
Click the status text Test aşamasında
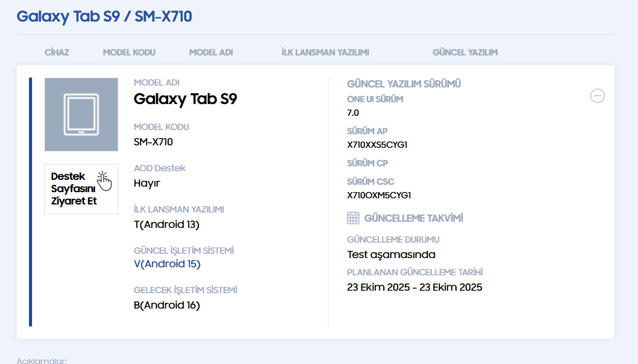[391, 254]
